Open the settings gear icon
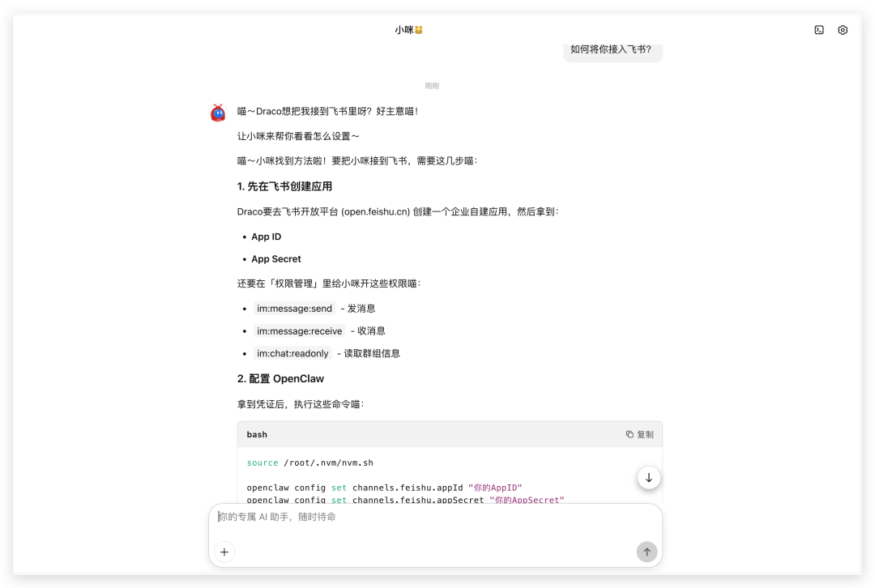This screenshot has height=588, width=875. coord(843,30)
